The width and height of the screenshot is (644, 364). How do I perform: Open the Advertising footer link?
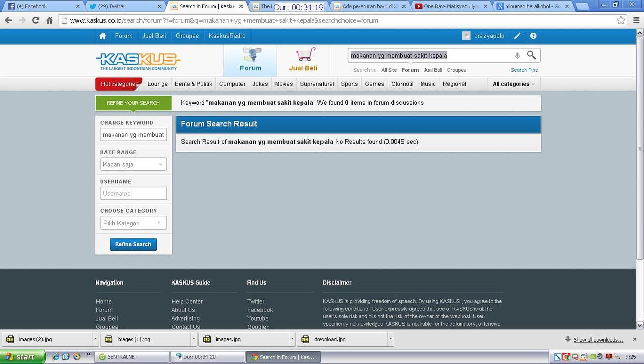186,319
